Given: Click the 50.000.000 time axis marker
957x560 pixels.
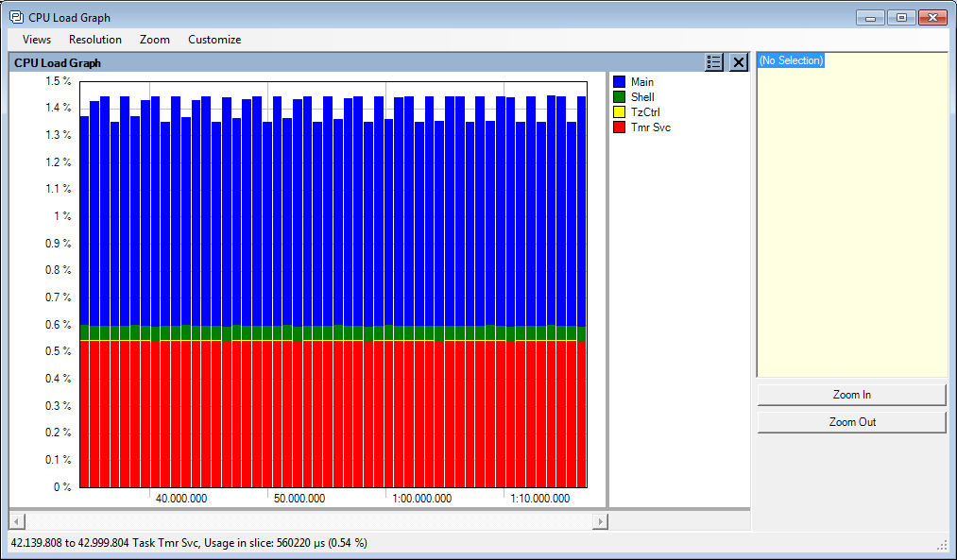Looking at the screenshot, I should coord(299,499).
